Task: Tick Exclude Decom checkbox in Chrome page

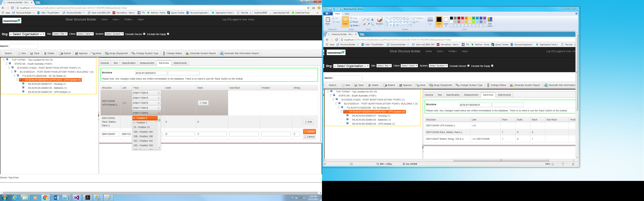Action: point(144,34)
